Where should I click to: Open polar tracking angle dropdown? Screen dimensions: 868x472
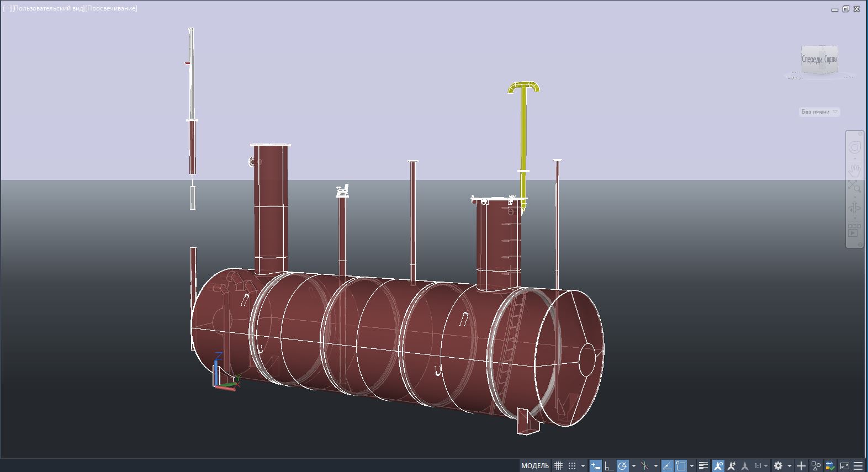[x=633, y=466]
